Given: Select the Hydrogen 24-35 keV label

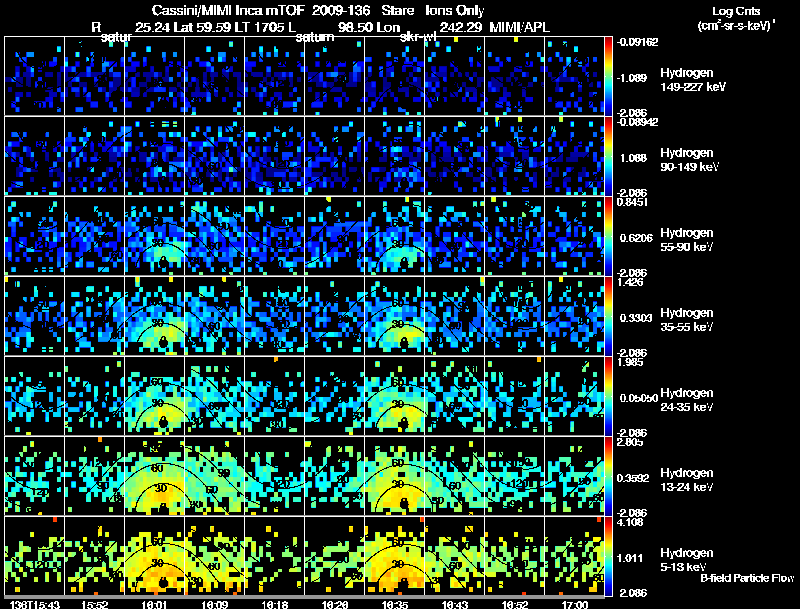Looking at the screenshot, I should pyautogui.click(x=687, y=400).
